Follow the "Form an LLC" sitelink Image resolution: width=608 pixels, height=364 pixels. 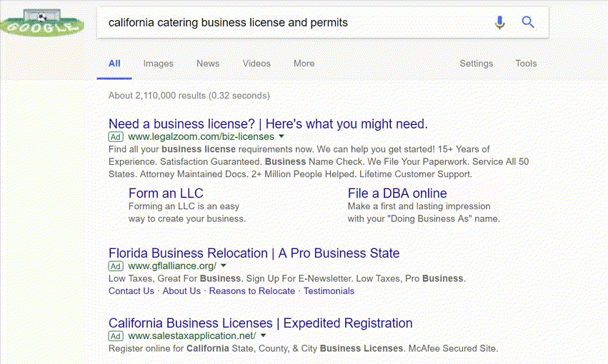[x=166, y=193]
